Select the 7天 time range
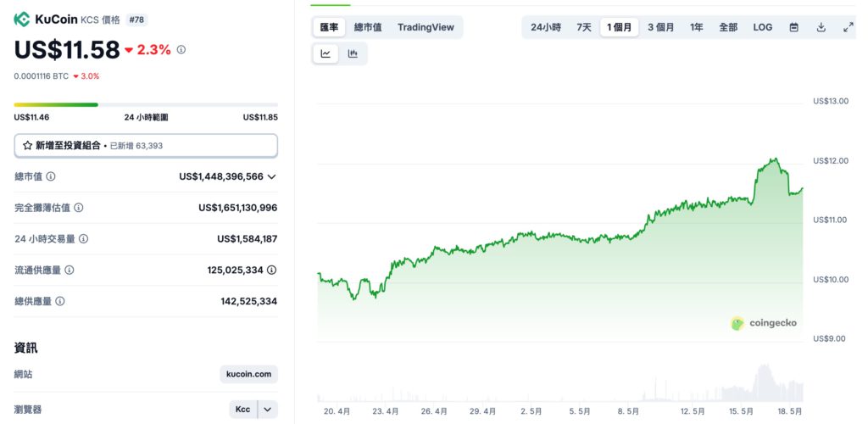 (584, 27)
